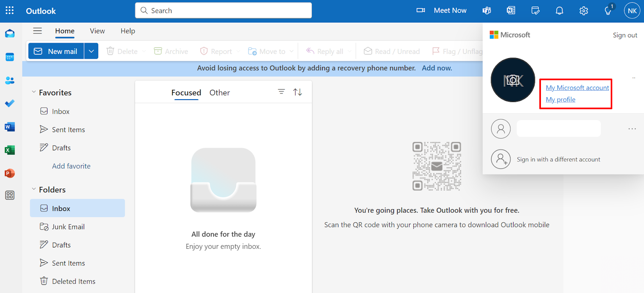Switch to the Help tab

pos(128,31)
